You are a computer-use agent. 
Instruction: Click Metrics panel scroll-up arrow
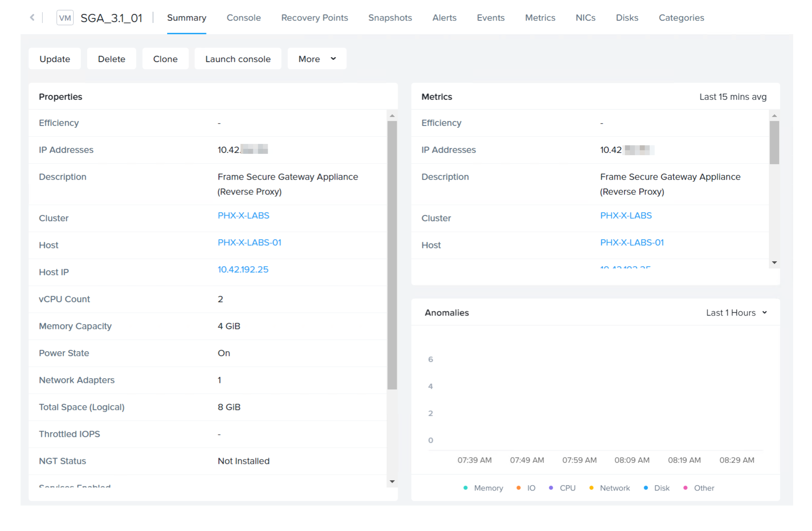pyautogui.click(x=774, y=116)
